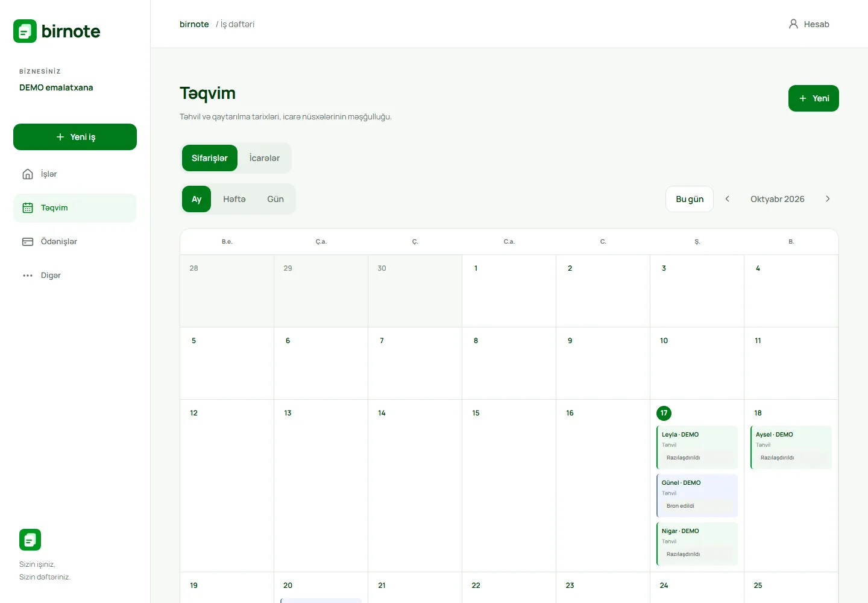
Task: Go to next month with right chevron
Action: 828,199
